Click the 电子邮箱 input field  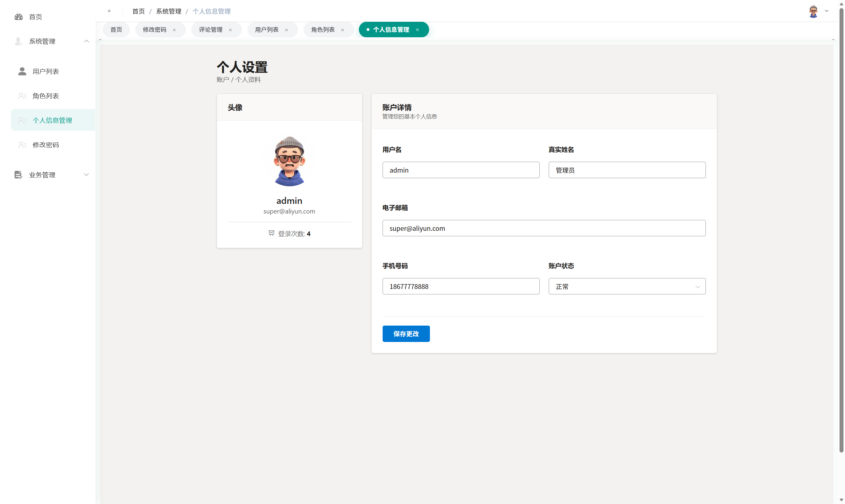[x=544, y=228]
